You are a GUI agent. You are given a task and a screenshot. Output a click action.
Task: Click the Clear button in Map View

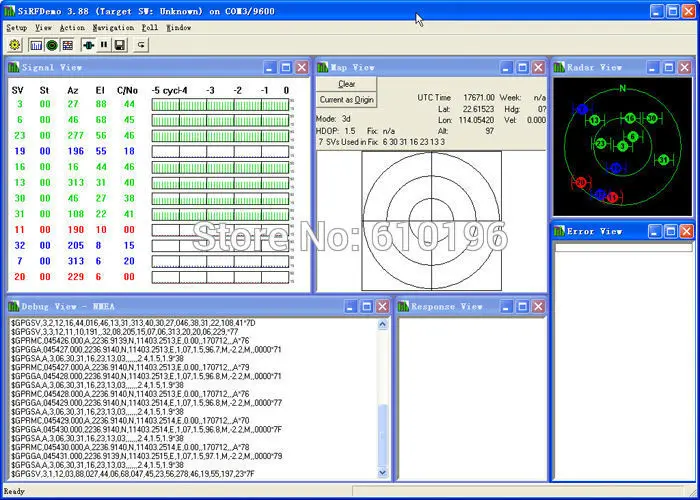(x=346, y=84)
